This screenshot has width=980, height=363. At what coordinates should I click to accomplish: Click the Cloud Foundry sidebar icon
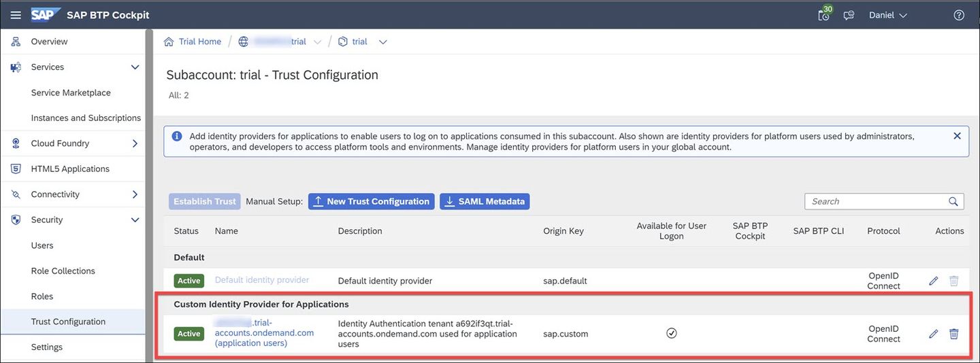pos(16,143)
